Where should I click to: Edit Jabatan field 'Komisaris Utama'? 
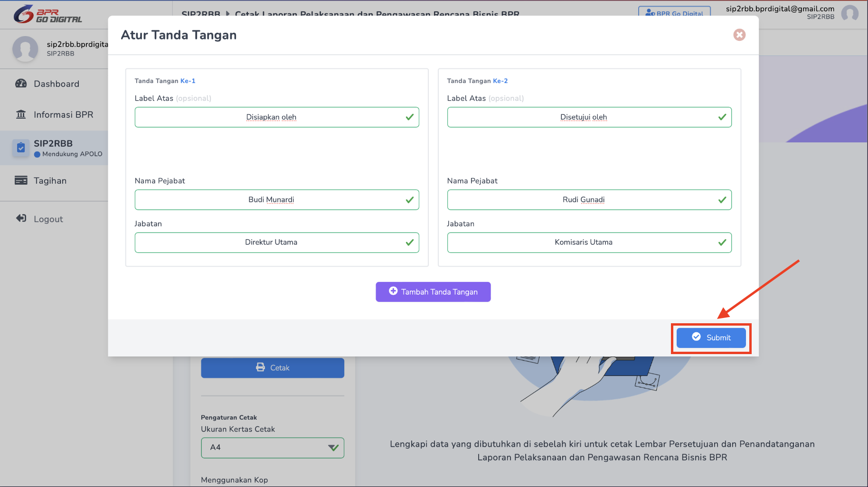coord(589,243)
